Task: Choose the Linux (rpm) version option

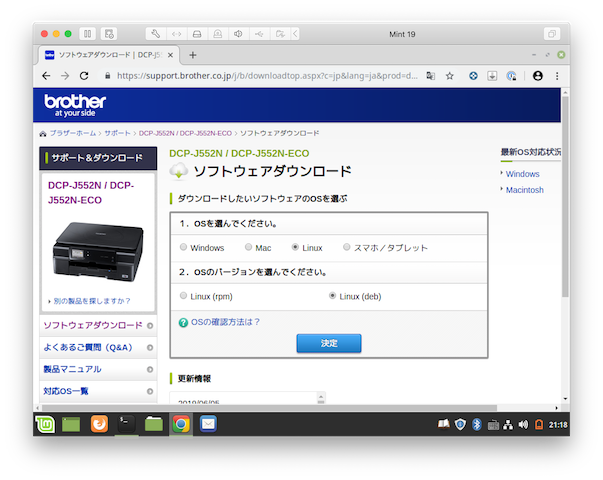Action: pyautogui.click(x=183, y=296)
